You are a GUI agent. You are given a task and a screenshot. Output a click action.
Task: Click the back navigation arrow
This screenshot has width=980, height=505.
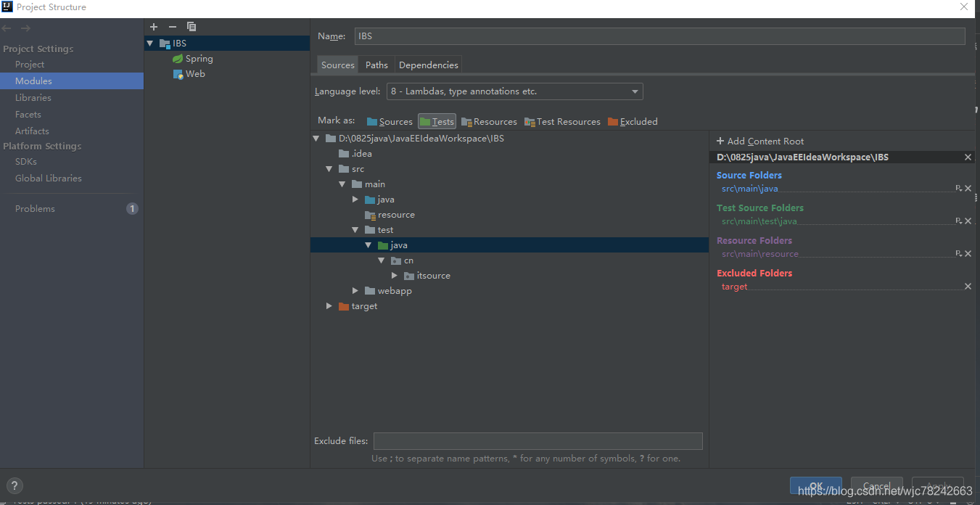pyautogui.click(x=7, y=27)
